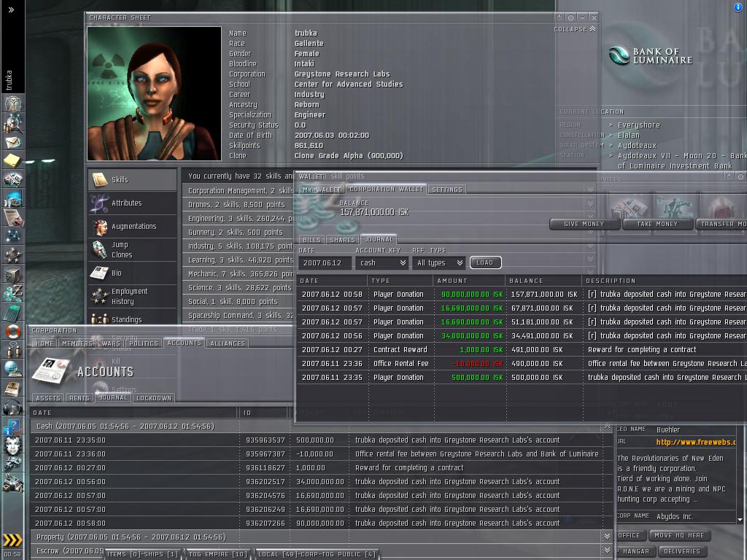The width and height of the screenshot is (747, 560).
Task: Open the Rents sub-tab in Accounts
Action: coord(79,398)
